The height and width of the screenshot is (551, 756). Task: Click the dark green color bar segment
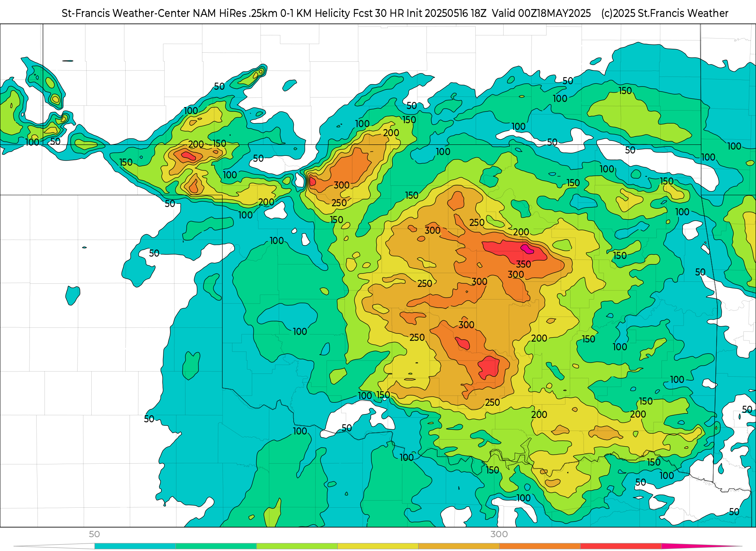click(x=216, y=546)
